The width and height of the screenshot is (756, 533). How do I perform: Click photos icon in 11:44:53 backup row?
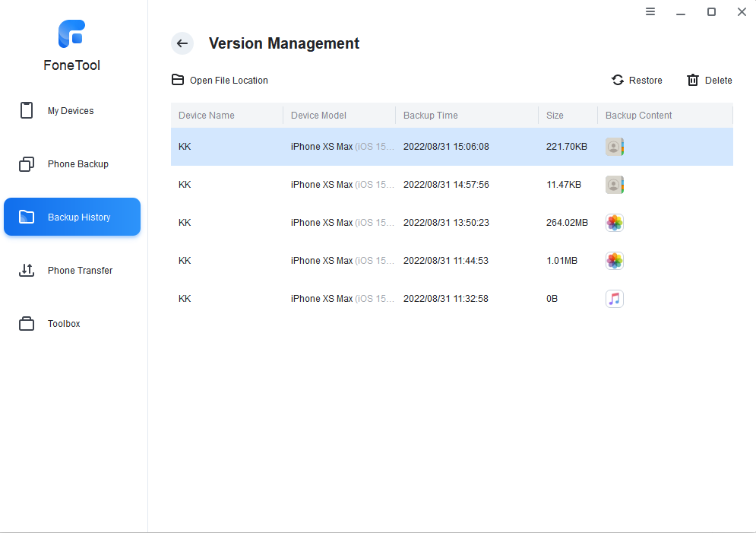coord(615,261)
